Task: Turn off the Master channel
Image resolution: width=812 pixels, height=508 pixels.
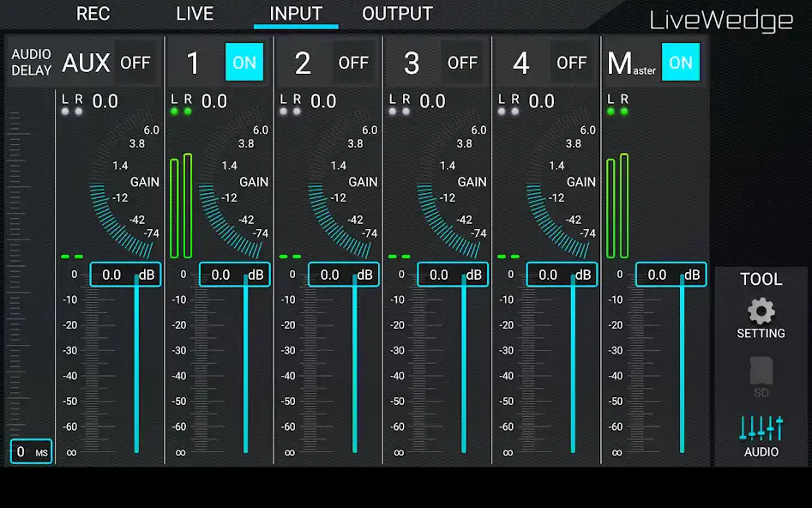Action: tap(682, 62)
